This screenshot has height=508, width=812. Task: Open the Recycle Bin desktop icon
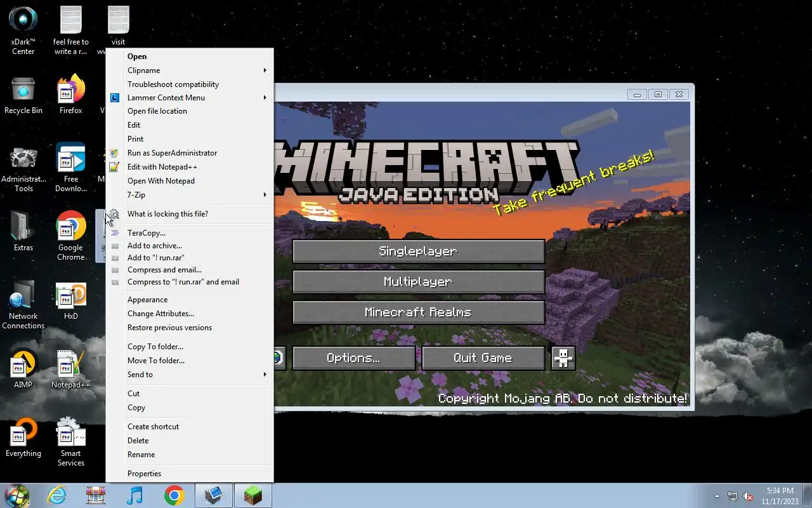(x=23, y=95)
